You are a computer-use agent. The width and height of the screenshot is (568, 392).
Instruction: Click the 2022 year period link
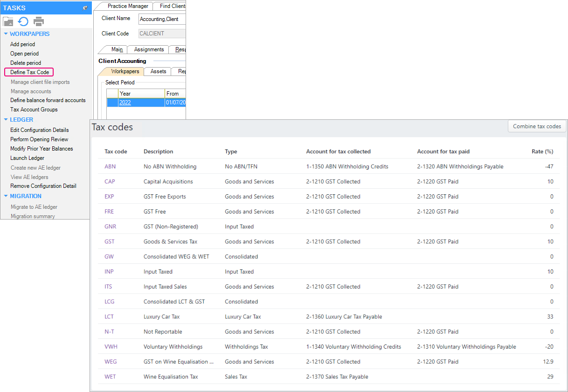[x=125, y=103]
